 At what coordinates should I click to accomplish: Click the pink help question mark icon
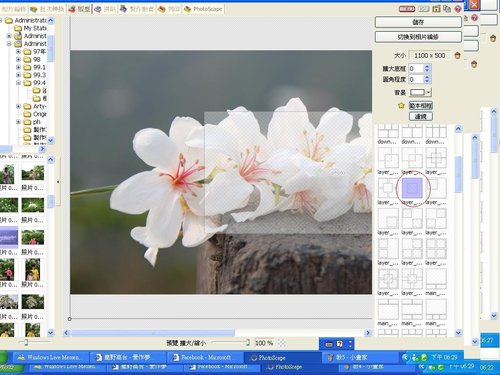(458, 9)
